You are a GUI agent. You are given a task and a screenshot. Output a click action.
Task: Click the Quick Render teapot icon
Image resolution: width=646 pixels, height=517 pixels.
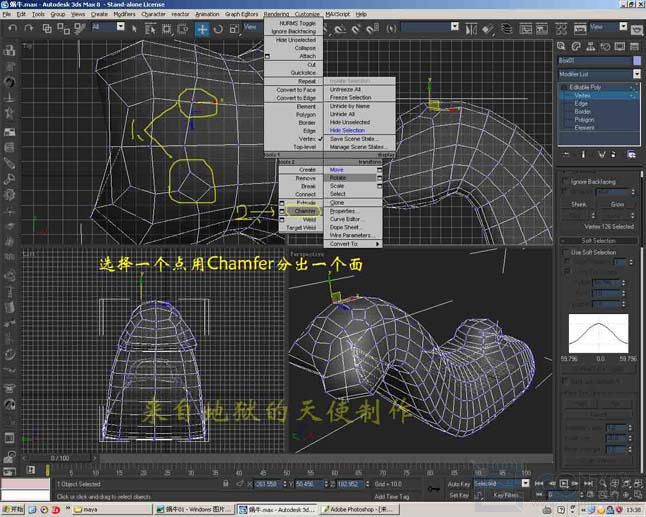tap(637, 29)
